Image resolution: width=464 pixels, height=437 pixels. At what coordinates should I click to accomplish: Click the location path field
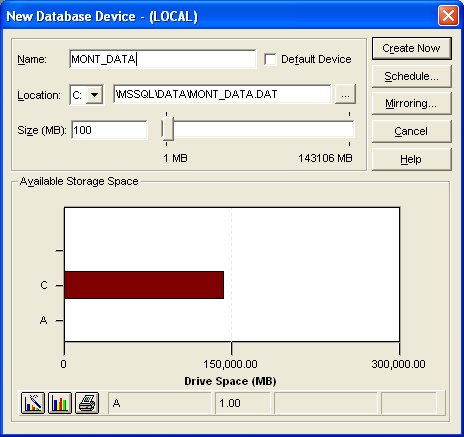pyautogui.click(x=222, y=94)
